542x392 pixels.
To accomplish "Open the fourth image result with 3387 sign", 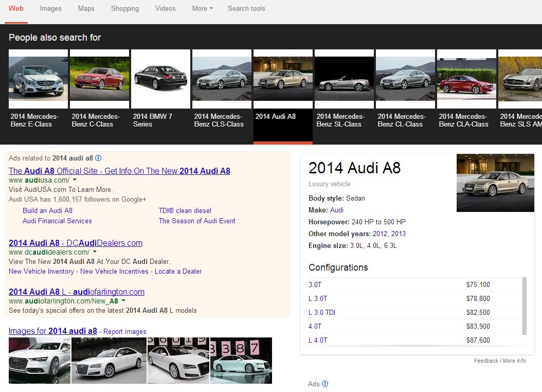I will (x=241, y=361).
